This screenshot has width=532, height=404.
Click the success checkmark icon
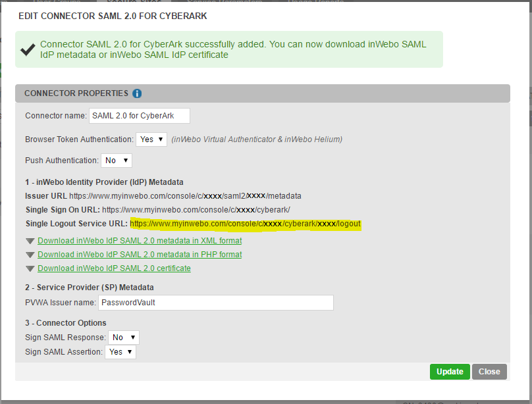[28, 50]
